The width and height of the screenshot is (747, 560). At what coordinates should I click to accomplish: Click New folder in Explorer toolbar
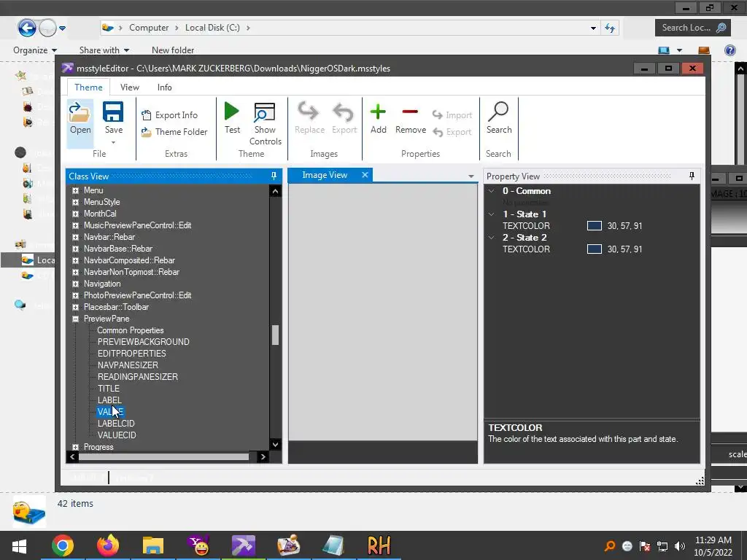(x=173, y=50)
